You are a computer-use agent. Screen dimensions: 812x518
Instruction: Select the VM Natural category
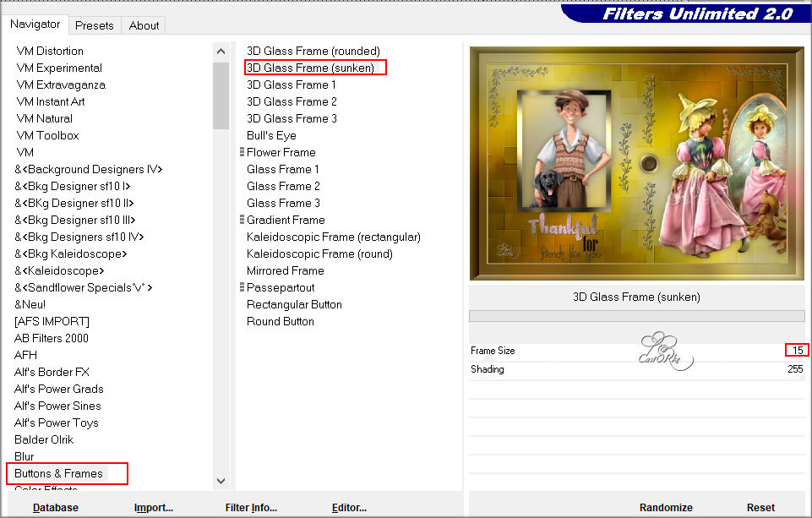click(x=45, y=118)
